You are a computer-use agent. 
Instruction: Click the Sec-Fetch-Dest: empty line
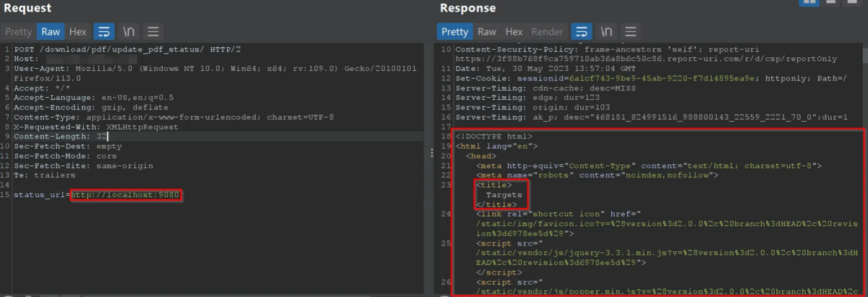(68, 146)
